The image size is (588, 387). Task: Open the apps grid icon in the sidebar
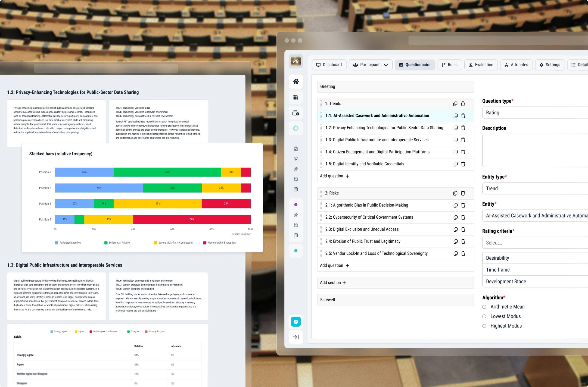coord(296,97)
